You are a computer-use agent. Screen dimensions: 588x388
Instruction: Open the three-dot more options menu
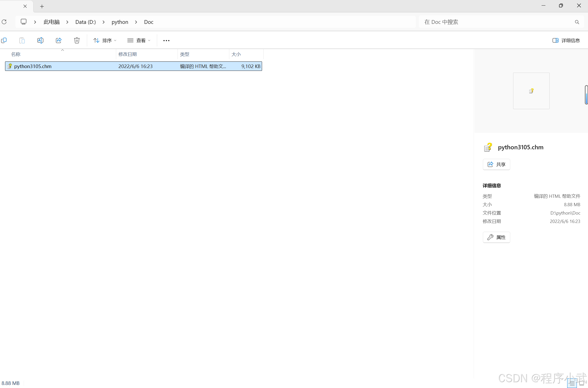coord(166,41)
